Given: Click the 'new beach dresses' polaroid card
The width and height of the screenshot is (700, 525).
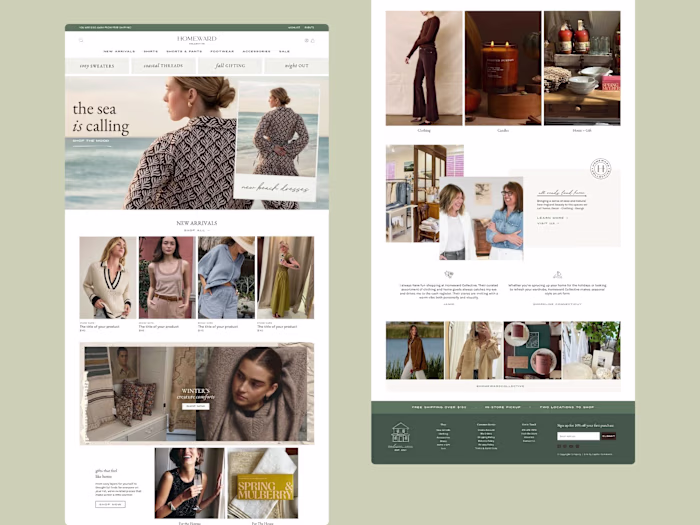Looking at the screenshot, I should pos(277,141).
